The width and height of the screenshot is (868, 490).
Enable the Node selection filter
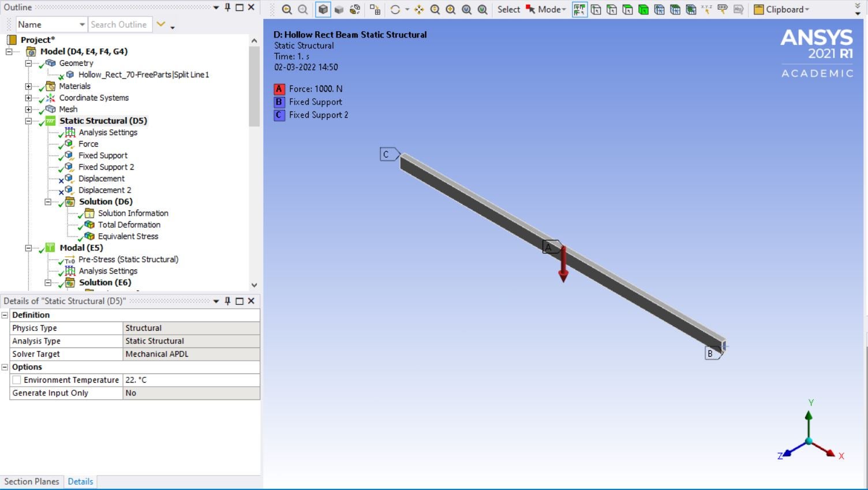click(659, 9)
